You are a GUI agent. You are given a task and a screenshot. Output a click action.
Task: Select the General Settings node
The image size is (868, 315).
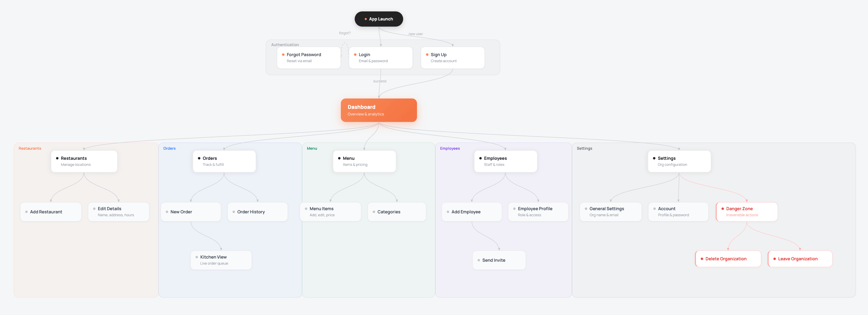610,212
